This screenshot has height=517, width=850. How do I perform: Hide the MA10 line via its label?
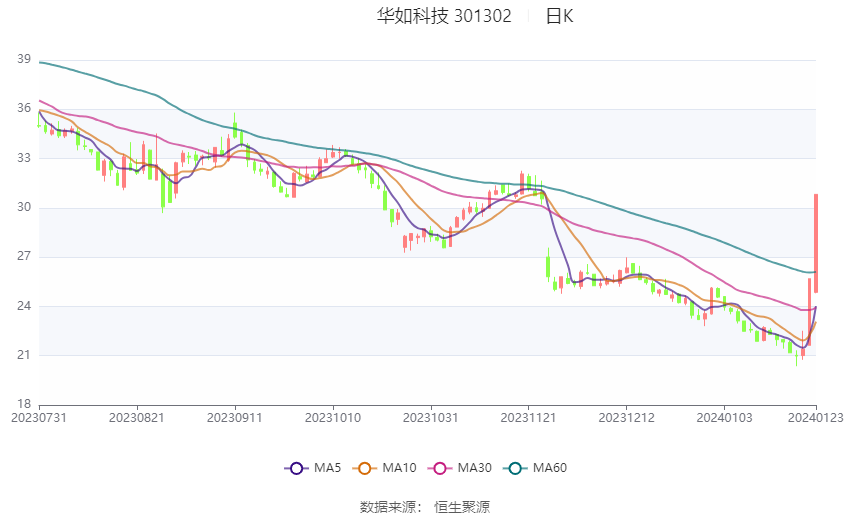point(400,468)
